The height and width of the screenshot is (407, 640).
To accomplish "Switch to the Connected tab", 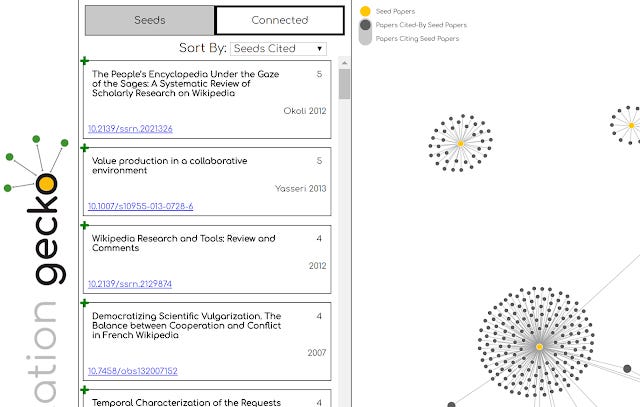I will click(x=280, y=20).
